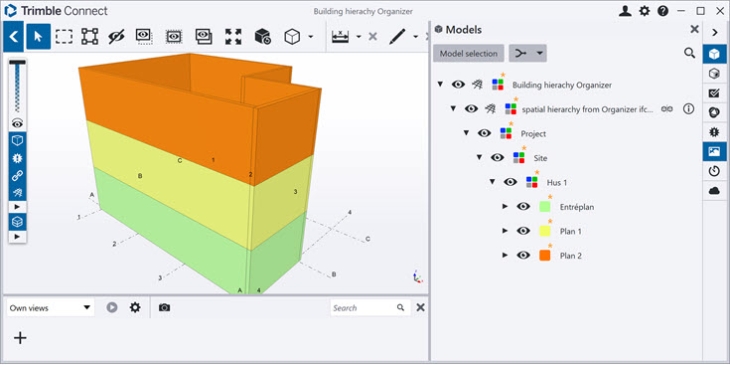This screenshot has width=730, height=365.
Task: Activate the dashed rectangle area selection tool
Action: 64,36
